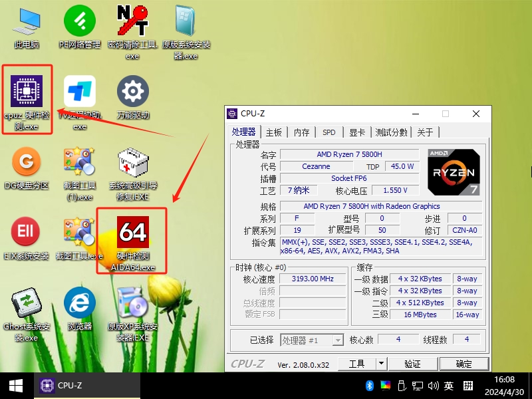This screenshot has height=399, width=532.
Task: Click the cpuz_硬件检测.exe desktop icon
Action: pos(27,102)
